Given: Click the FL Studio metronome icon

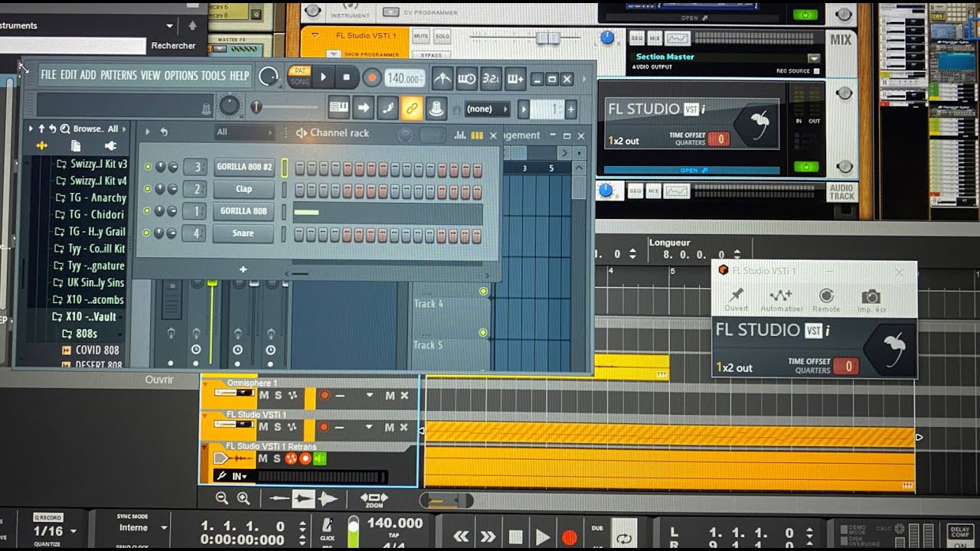Looking at the screenshot, I should point(443,78).
